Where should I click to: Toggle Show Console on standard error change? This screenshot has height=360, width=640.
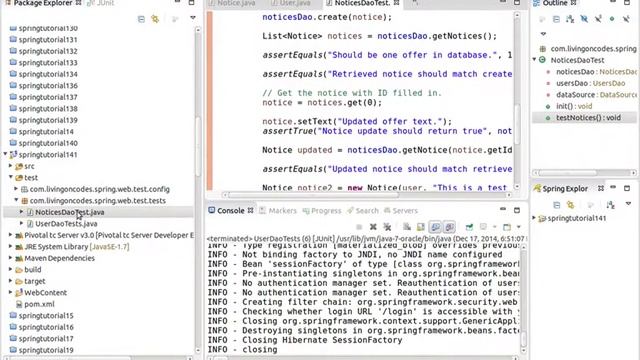pos(449,227)
